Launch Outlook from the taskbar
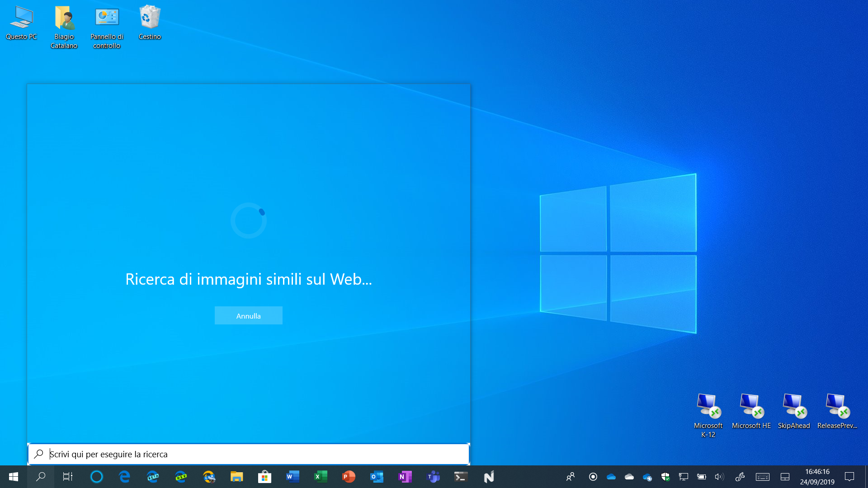This screenshot has width=868, height=488. (x=377, y=477)
